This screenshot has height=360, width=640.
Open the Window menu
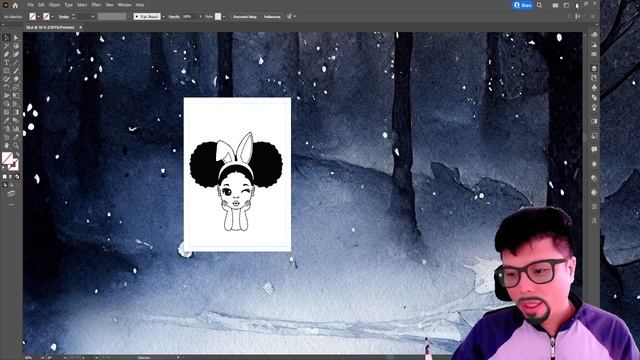point(124,5)
